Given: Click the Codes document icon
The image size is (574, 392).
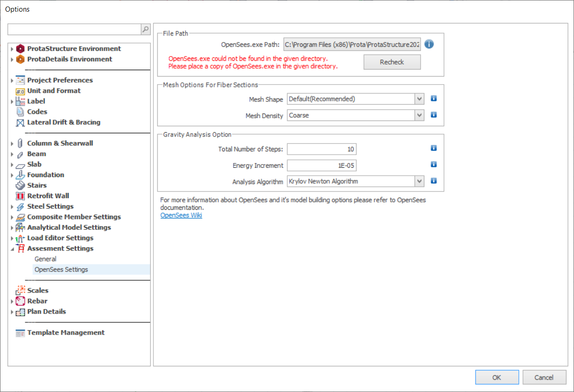Looking at the screenshot, I should click(x=20, y=112).
